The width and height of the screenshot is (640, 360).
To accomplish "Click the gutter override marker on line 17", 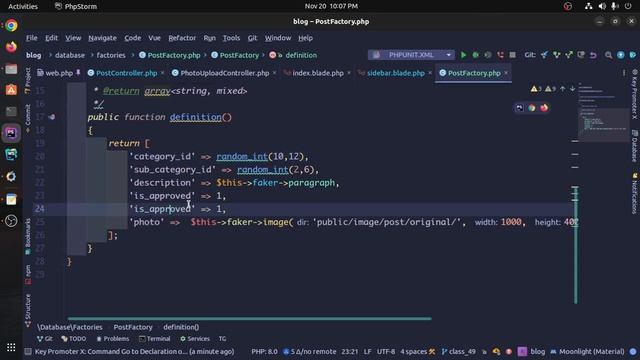I will pyautogui.click(x=51, y=117).
